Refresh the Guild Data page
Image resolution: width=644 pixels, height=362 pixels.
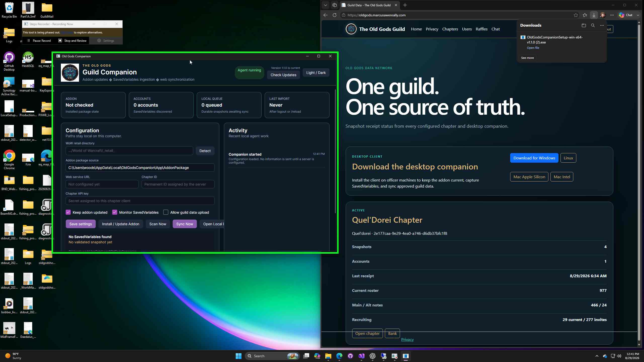(x=334, y=15)
